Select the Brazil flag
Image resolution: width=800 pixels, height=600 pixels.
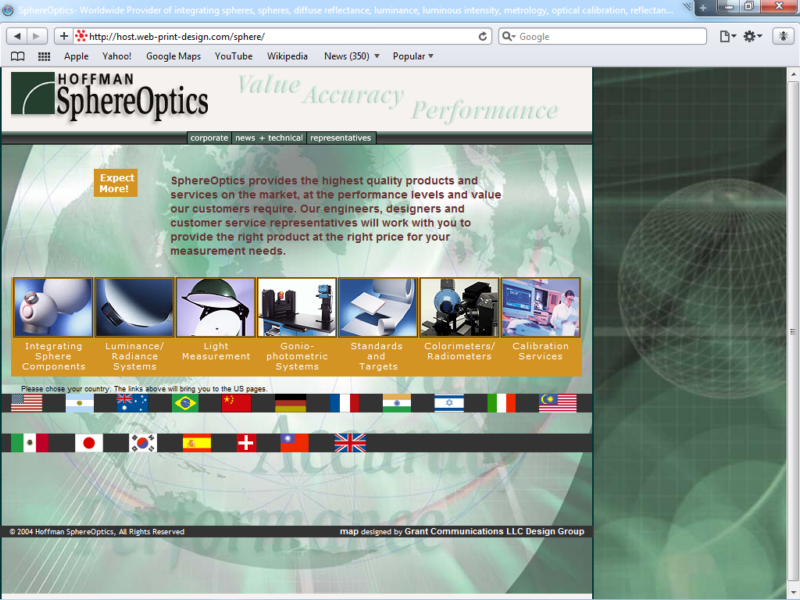click(185, 403)
